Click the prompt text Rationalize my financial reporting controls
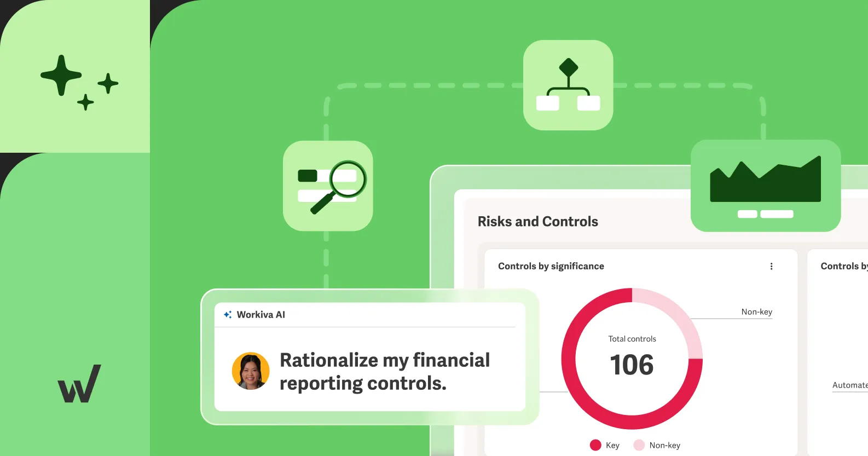 pyautogui.click(x=385, y=372)
